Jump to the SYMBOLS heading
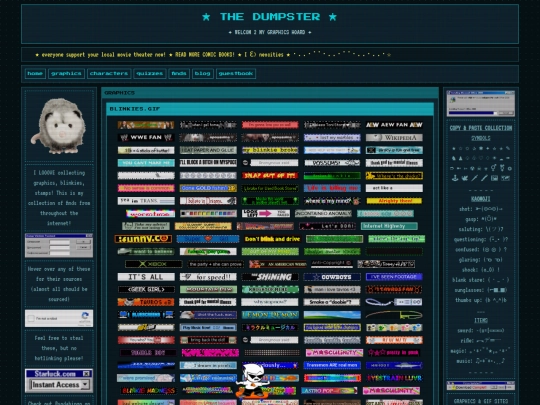This screenshot has height=405, width=540. 481,138
